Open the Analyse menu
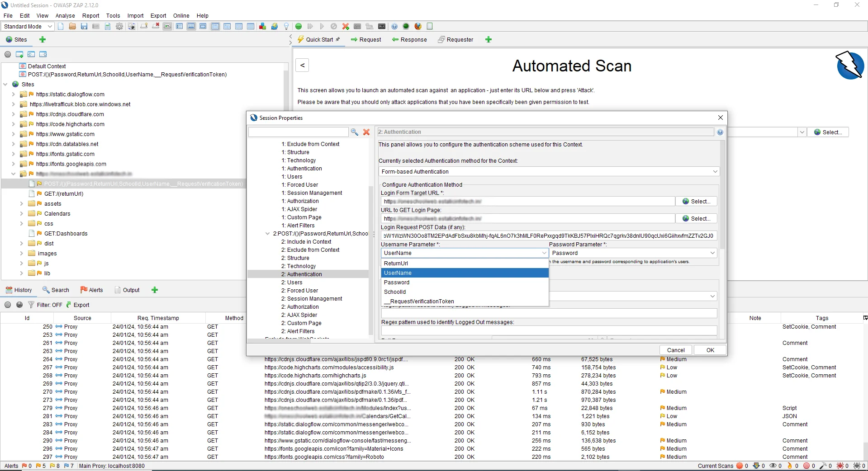Image resolution: width=868 pixels, height=471 pixels. pyautogui.click(x=65, y=15)
